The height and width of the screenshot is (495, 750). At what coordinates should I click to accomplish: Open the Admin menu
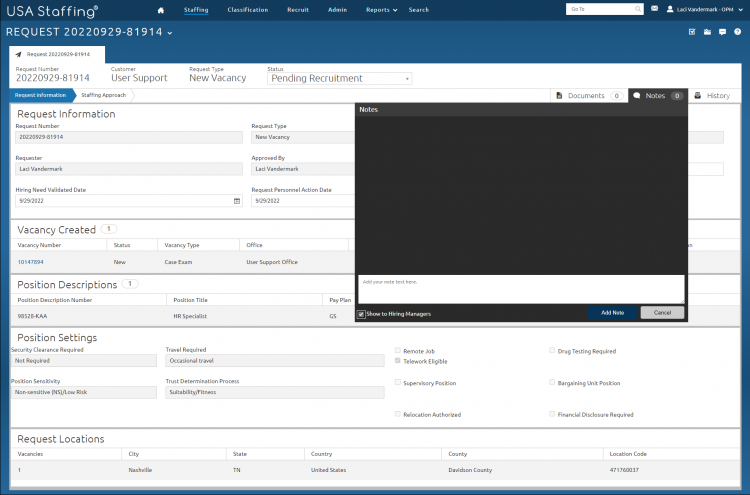pyautogui.click(x=337, y=10)
